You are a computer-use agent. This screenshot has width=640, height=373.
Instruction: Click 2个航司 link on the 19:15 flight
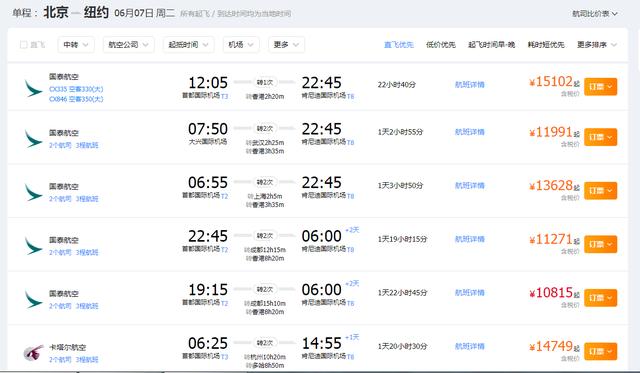pos(60,306)
